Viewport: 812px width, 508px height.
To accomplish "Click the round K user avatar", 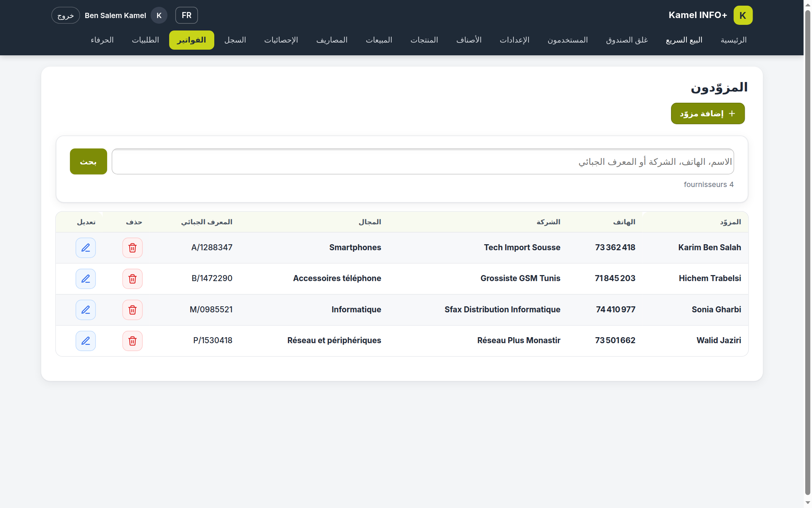I will 159,15.
